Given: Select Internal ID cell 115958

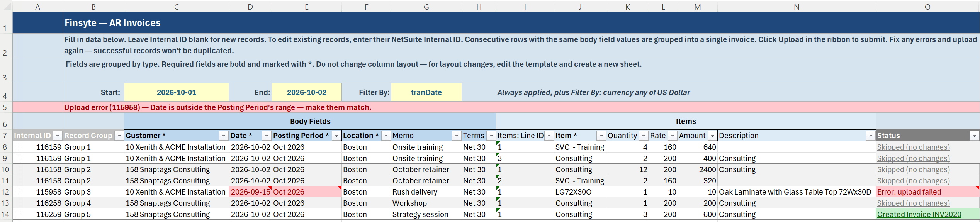Looking at the screenshot, I should pyautogui.click(x=37, y=192).
